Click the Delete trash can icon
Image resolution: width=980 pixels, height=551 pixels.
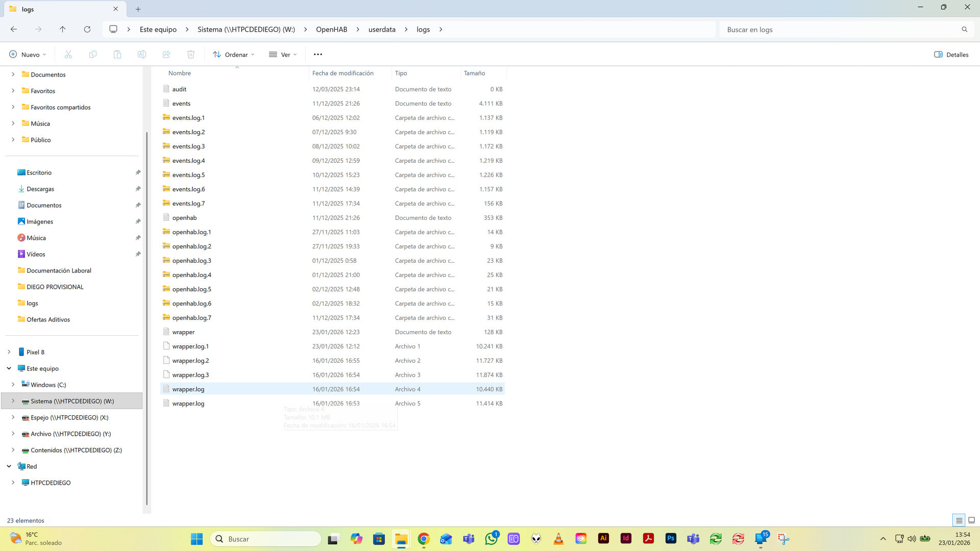[x=191, y=55]
